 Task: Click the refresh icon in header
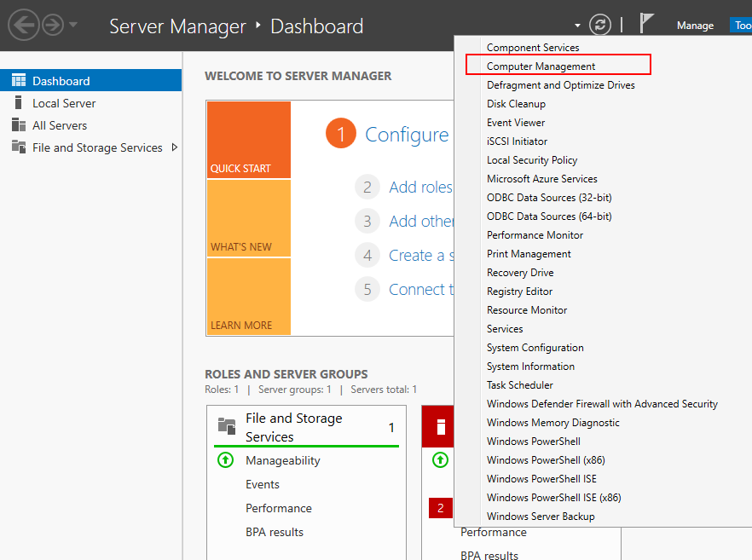pyautogui.click(x=600, y=25)
